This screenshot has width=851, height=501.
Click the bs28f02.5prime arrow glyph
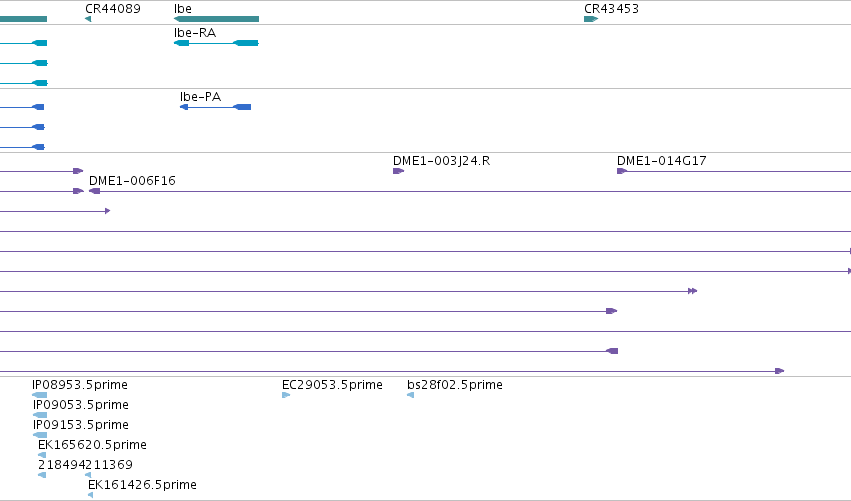411,395
